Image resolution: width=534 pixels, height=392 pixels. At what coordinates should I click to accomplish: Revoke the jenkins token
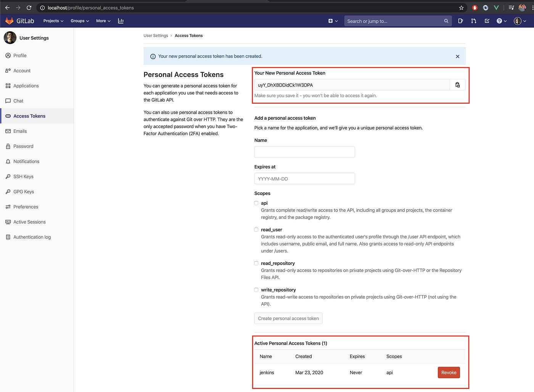449,372
